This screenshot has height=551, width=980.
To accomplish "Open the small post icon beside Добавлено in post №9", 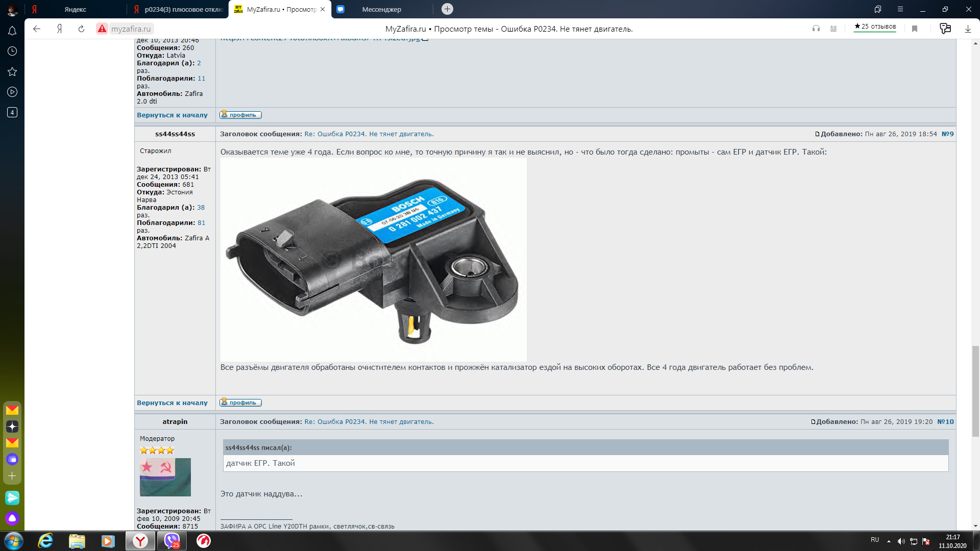I will 817,134.
